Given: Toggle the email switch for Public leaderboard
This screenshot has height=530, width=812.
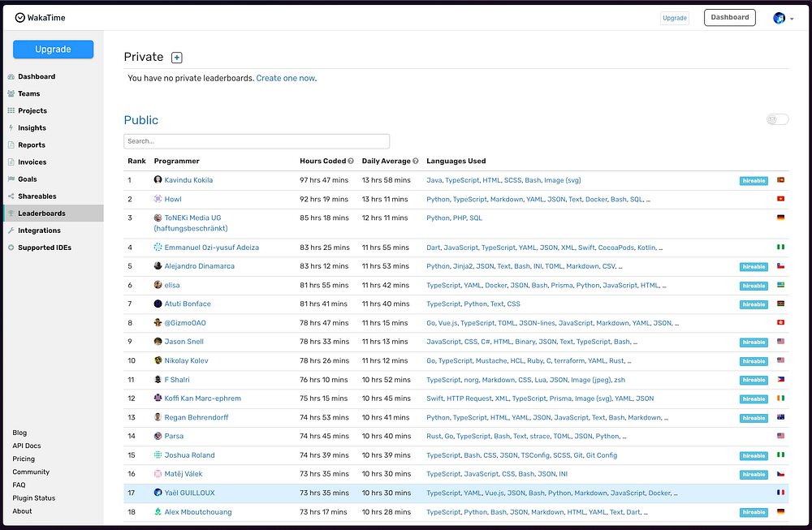Looking at the screenshot, I should point(777,119).
